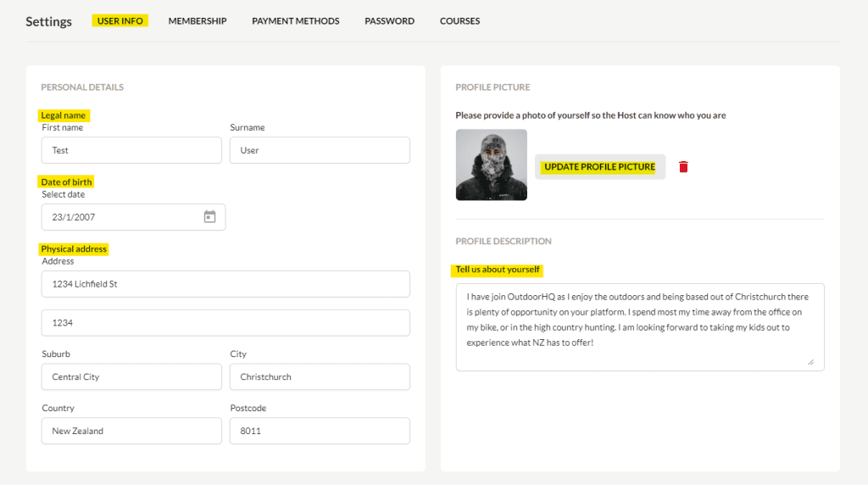868x485 pixels.
Task: Open the date field showing 23/1/2007
Action: 133,217
